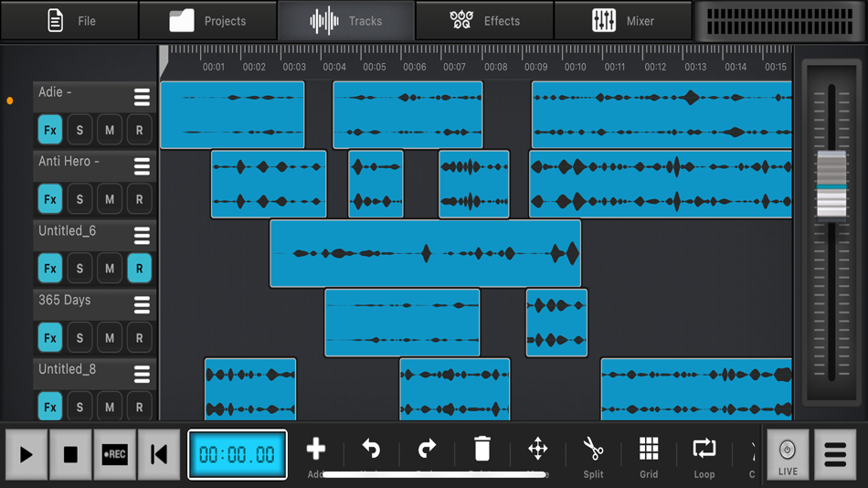868x488 pixels.
Task: Toggle Loop playback icon
Action: 704,450
